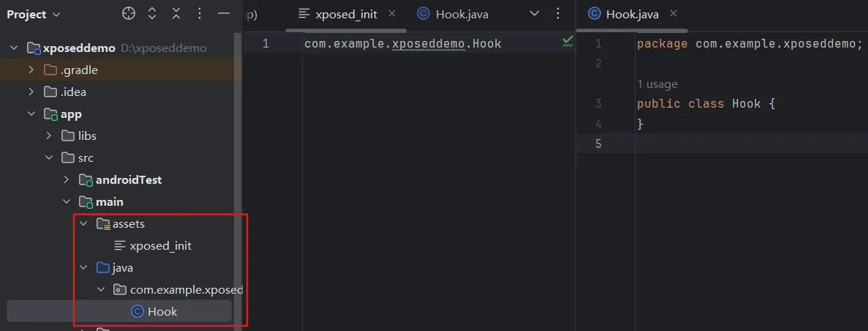Expand the androidTest folder
This screenshot has height=331, width=868.
pyautogui.click(x=66, y=180)
